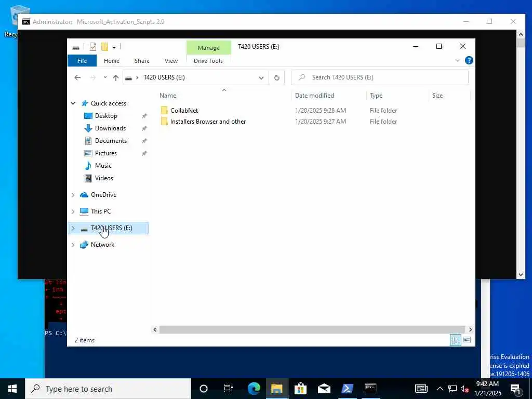Click the T420 USERS (E:) breadcrumb in address bar

tap(164, 77)
